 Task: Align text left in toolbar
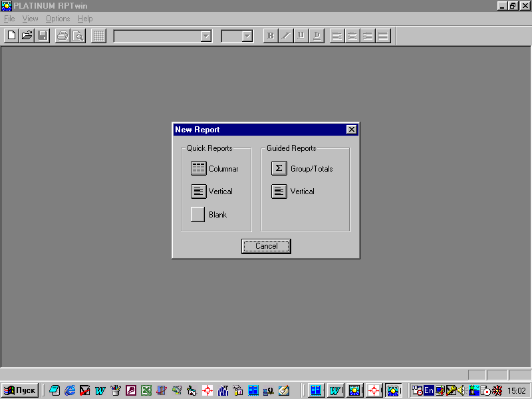(x=337, y=36)
